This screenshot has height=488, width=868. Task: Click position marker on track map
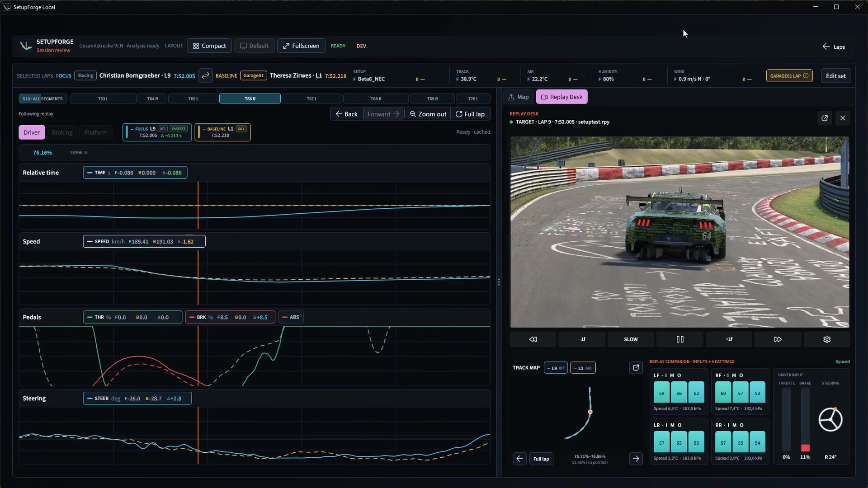(x=590, y=412)
